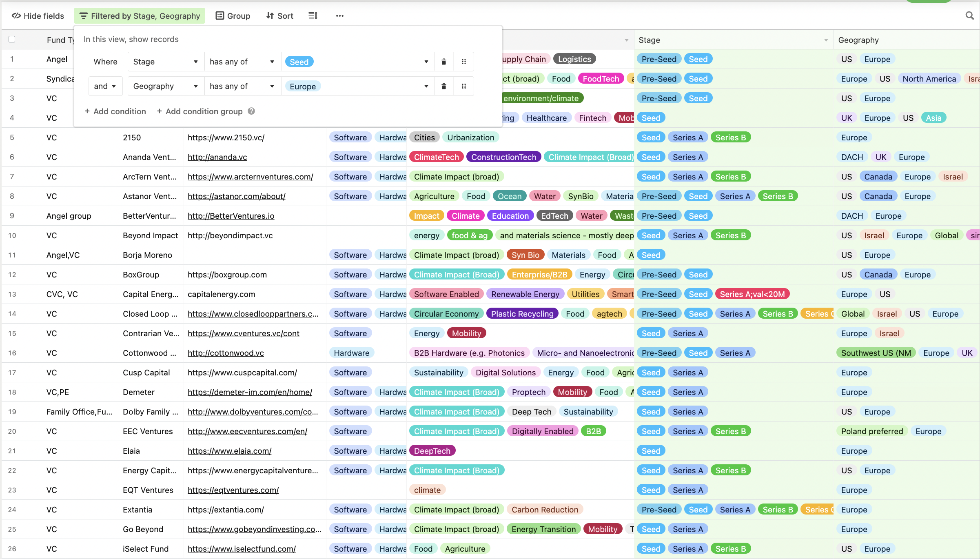The height and width of the screenshot is (559, 980).
Task: Open Filtered by Stage, Geography filter
Action: [x=140, y=16]
